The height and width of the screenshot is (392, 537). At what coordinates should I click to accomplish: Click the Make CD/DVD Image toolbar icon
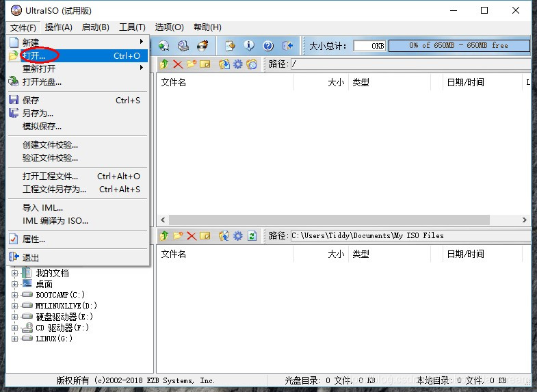coord(163,46)
